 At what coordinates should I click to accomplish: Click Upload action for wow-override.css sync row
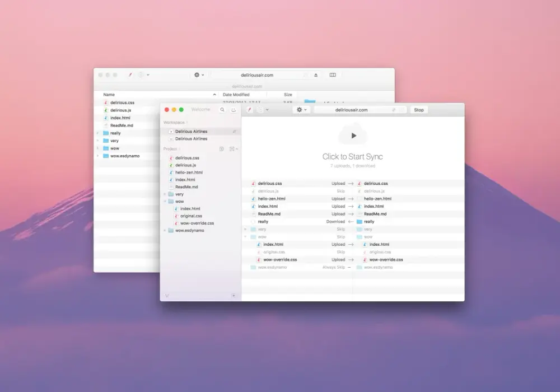(338, 260)
